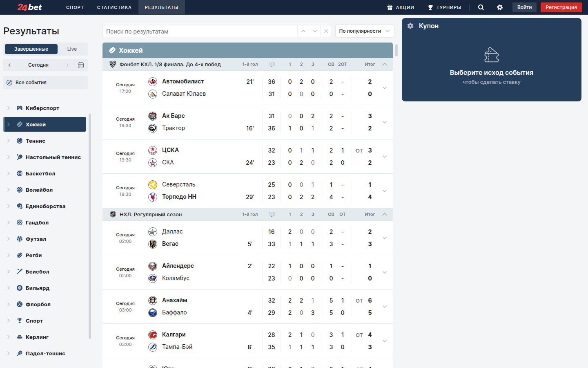Open the Спорт menu tab

click(x=75, y=7)
